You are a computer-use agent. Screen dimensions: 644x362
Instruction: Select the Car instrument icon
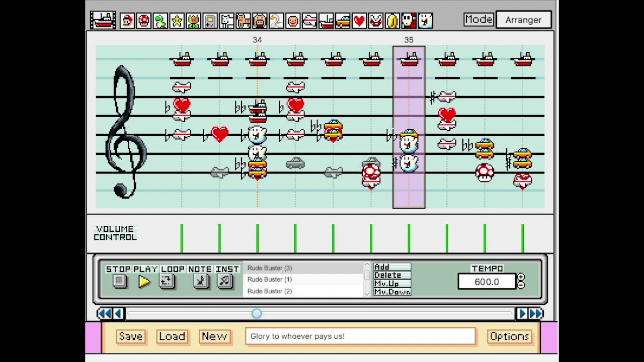coord(343,21)
